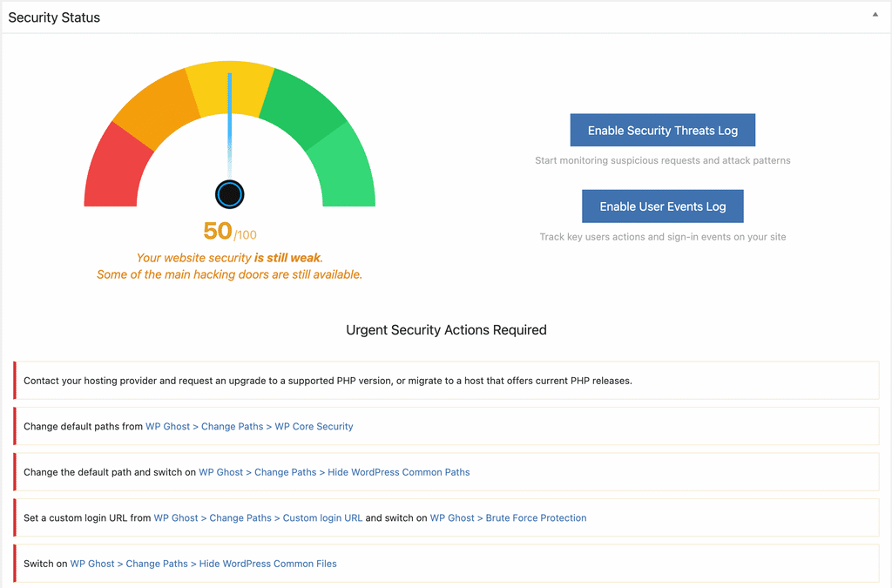Click the Urgent Security Actions Required heading
The width and height of the screenshot is (892, 588).
click(x=446, y=329)
